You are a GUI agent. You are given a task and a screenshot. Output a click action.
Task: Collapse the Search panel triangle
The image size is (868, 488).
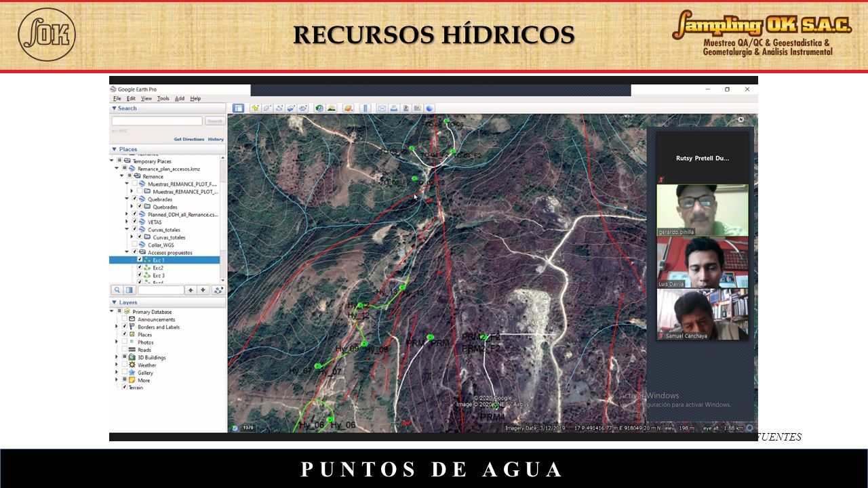click(114, 108)
